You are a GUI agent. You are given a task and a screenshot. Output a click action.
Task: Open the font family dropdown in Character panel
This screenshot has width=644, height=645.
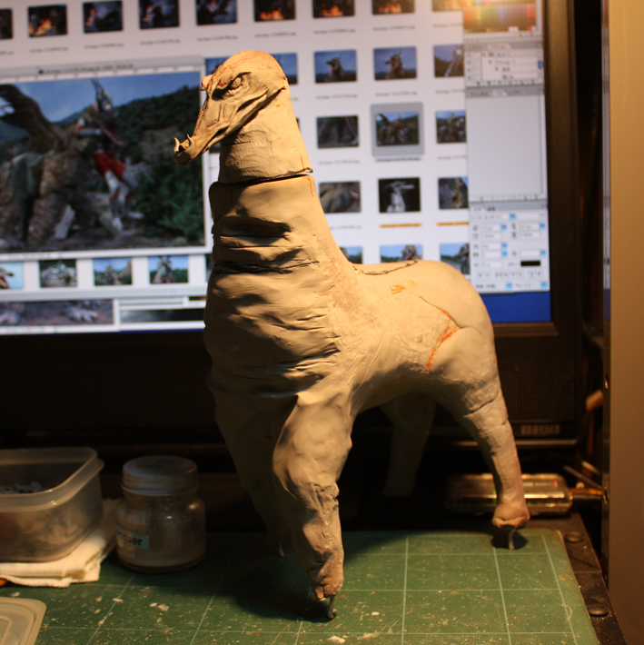512,216
